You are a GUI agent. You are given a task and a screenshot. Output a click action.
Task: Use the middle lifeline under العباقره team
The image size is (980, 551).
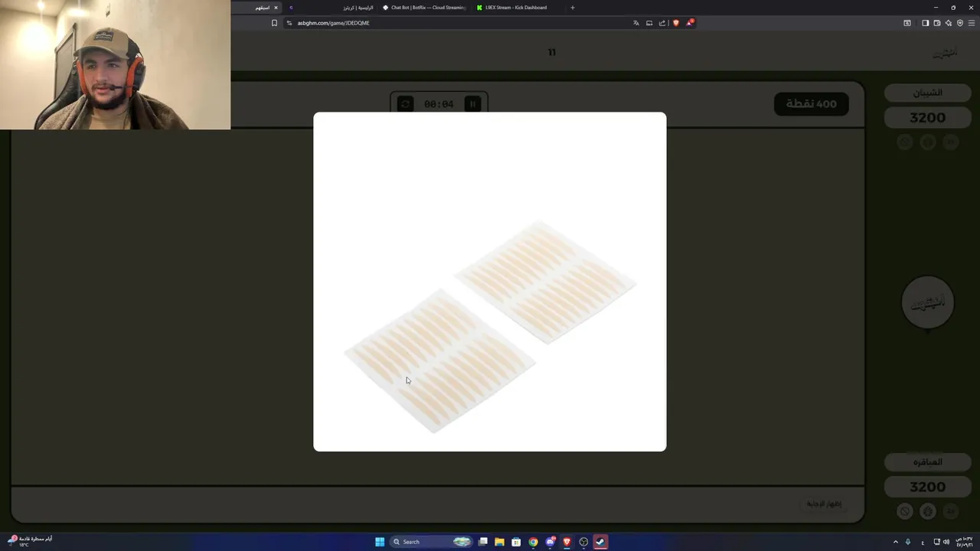pos(927,511)
